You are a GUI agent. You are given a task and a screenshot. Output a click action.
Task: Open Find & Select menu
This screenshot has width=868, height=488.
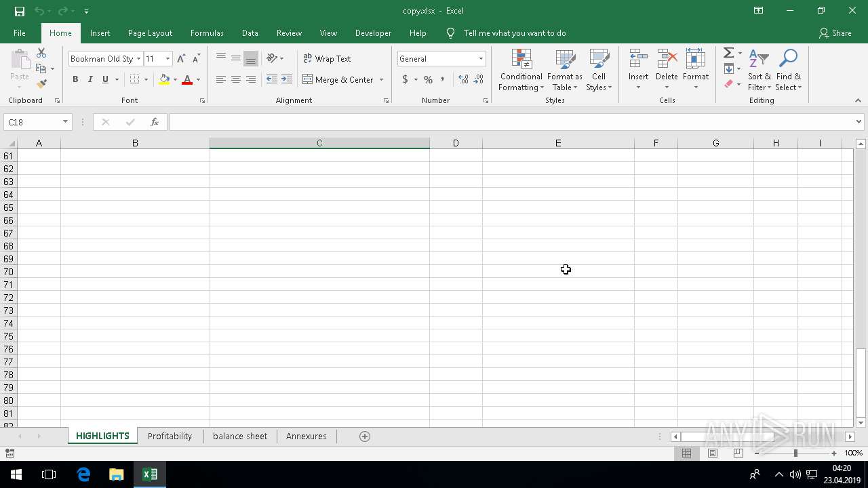tap(789, 70)
